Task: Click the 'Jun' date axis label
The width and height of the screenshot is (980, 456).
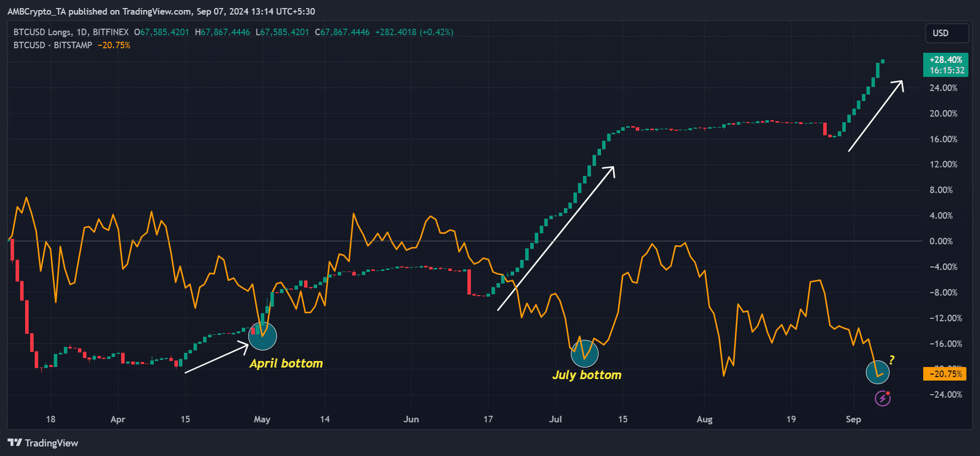Action: click(411, 419)
